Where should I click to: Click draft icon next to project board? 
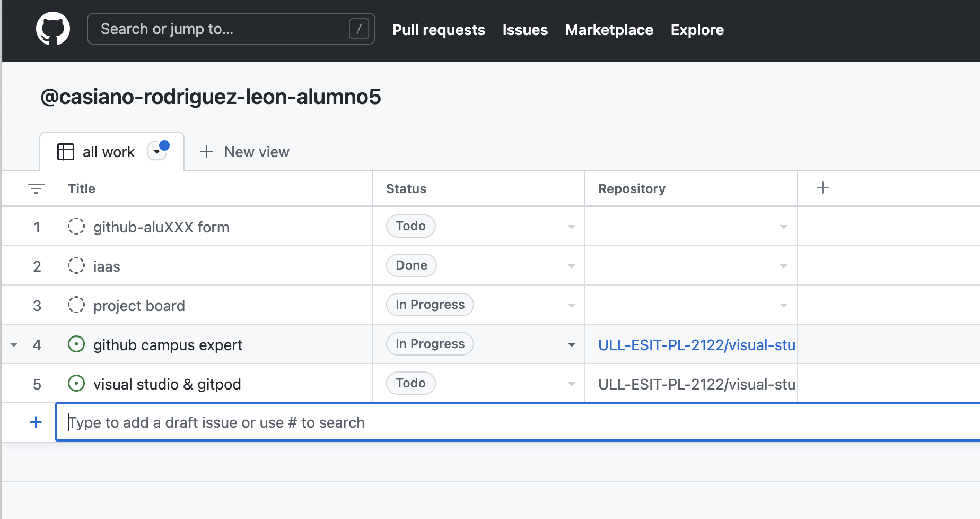(76, 305)
